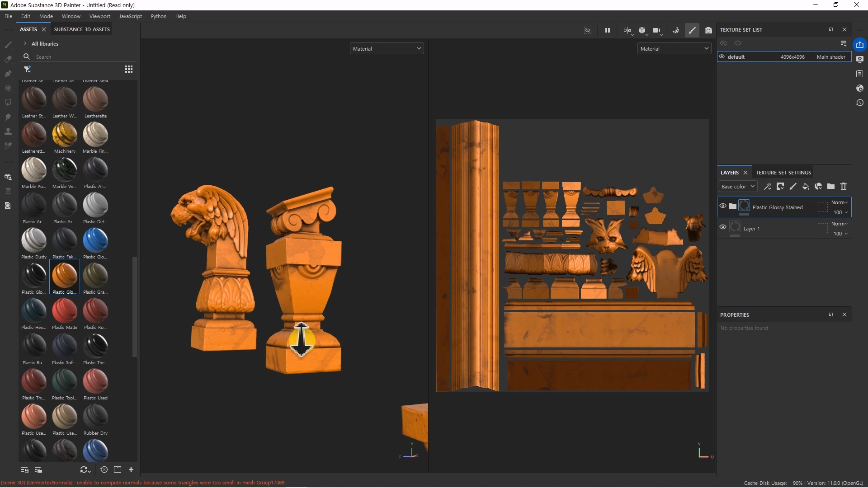This screenshot has width=868, height=488.
Task: Open the Base color channel dropdown
Action: [x=738, y=187]
